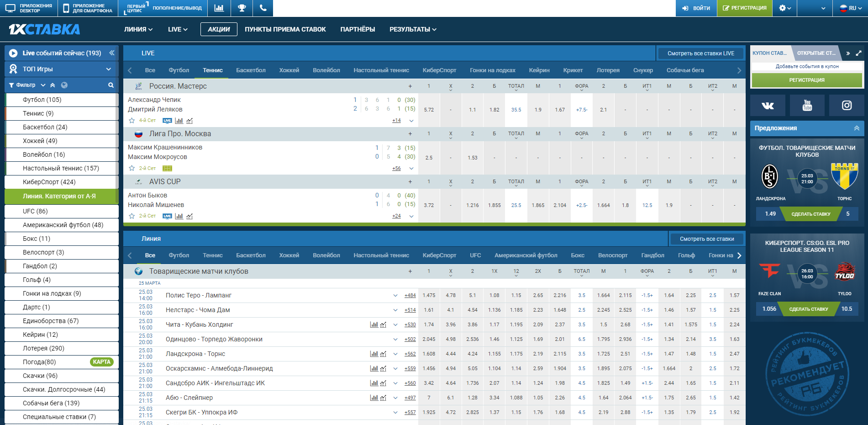This screenshot has height=425, width=868.
Task: Open the Результаты dropdown menu
Action: [412, 29]
